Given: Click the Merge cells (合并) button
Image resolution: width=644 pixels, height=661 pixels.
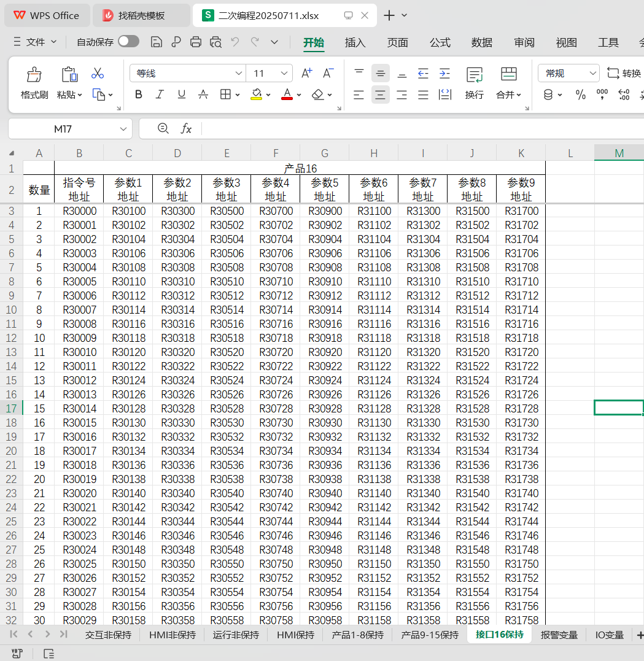Looking at the screenshot, I should (508, 83).
